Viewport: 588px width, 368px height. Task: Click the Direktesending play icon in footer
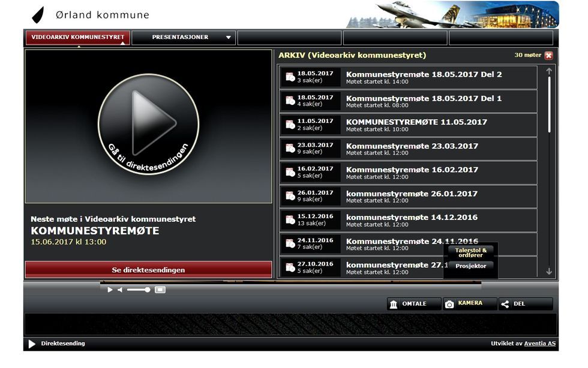coord(32,344)
